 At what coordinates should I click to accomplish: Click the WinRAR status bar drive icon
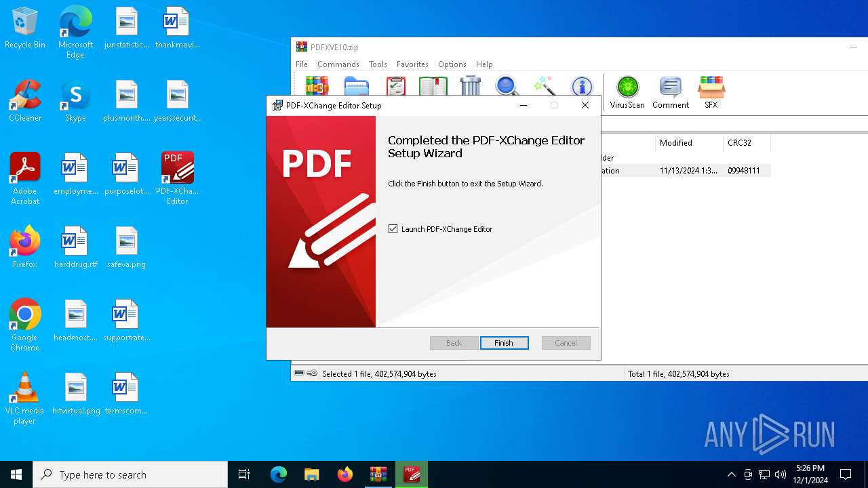point(299,373)
